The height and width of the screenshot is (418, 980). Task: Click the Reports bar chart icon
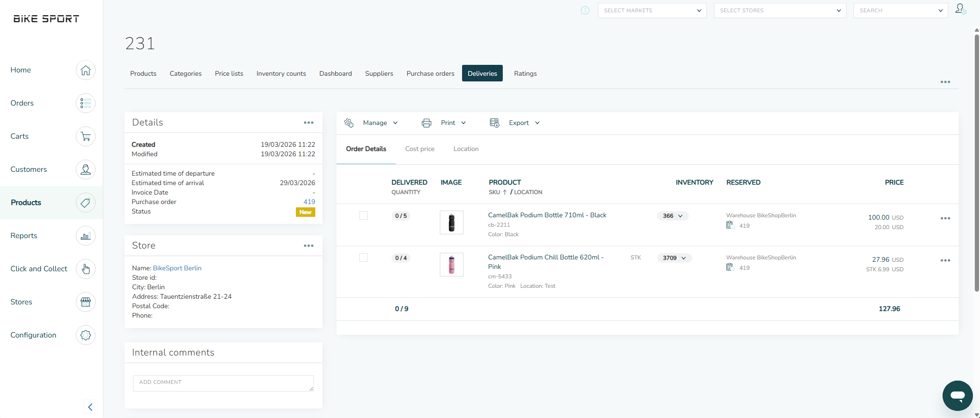(85, 236)
